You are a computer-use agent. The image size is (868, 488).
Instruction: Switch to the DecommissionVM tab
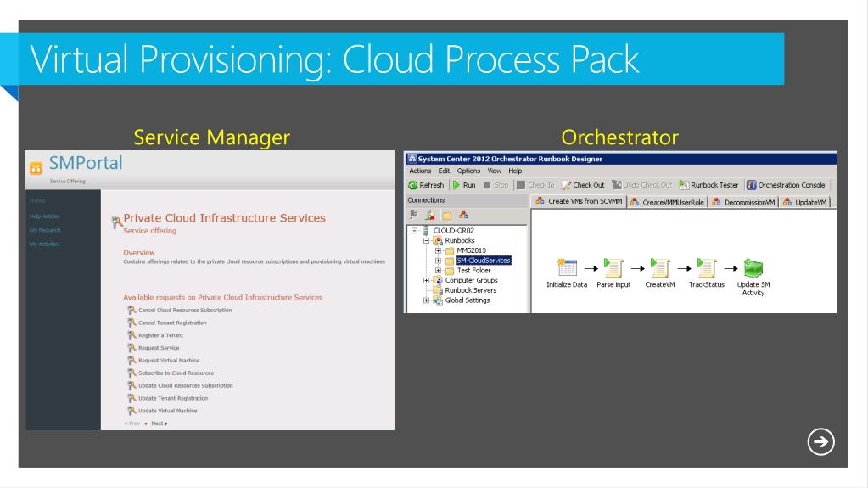[x=743, y=202]
